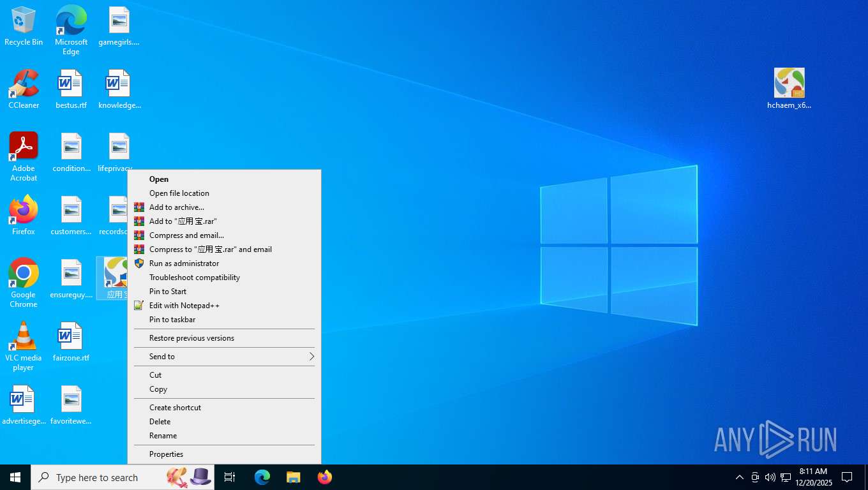
Task: Choose Compress to "应用宝.rar" and email
Action: pos(224,249)
